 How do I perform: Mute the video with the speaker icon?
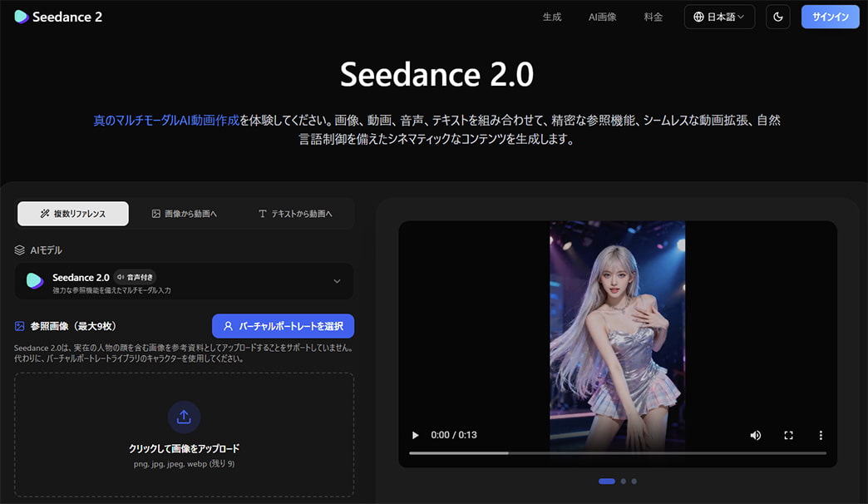click(x=755, y=434)
